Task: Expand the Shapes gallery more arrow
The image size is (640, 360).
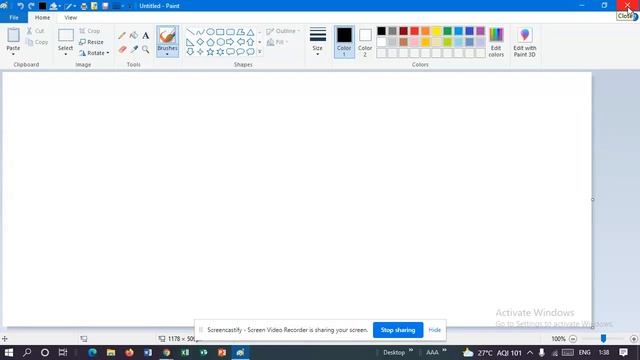Action: [260, 52]
